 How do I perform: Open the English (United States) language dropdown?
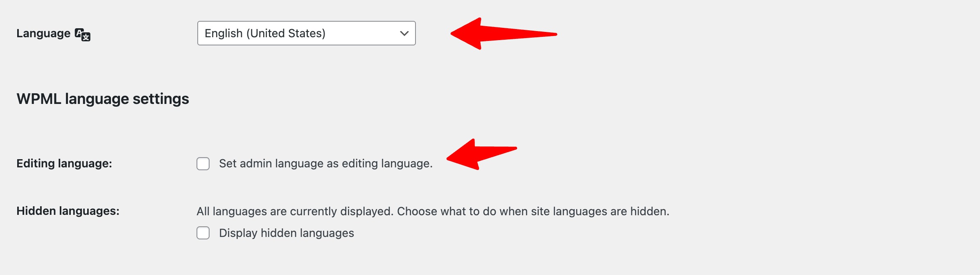point(307,33)
